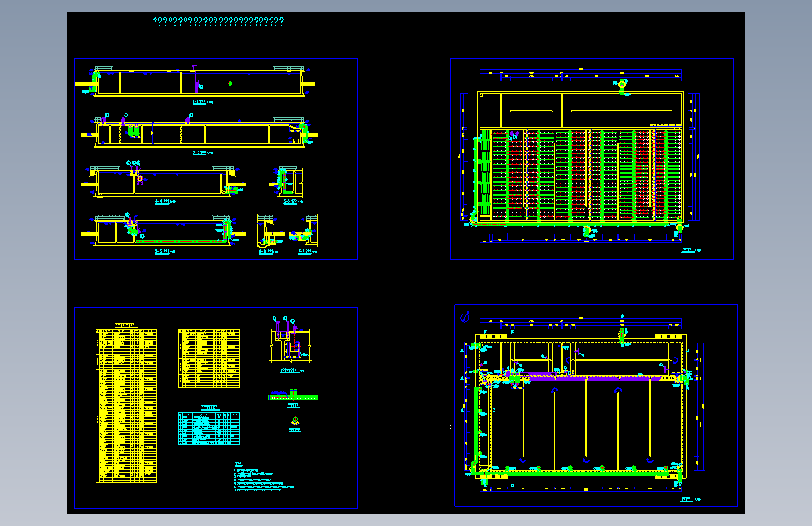Select the bottom-left sheet containing tables
812x526 pixels.
(x=216, y=408)
